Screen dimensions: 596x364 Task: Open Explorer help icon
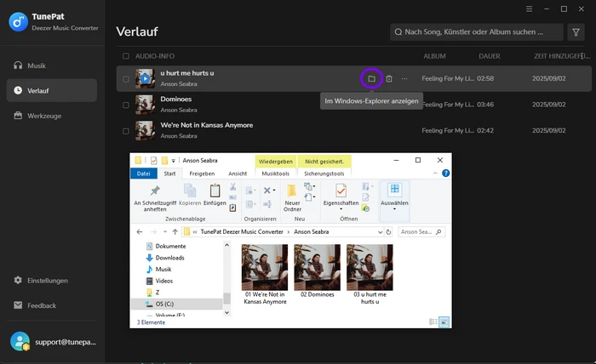[445, 173]
